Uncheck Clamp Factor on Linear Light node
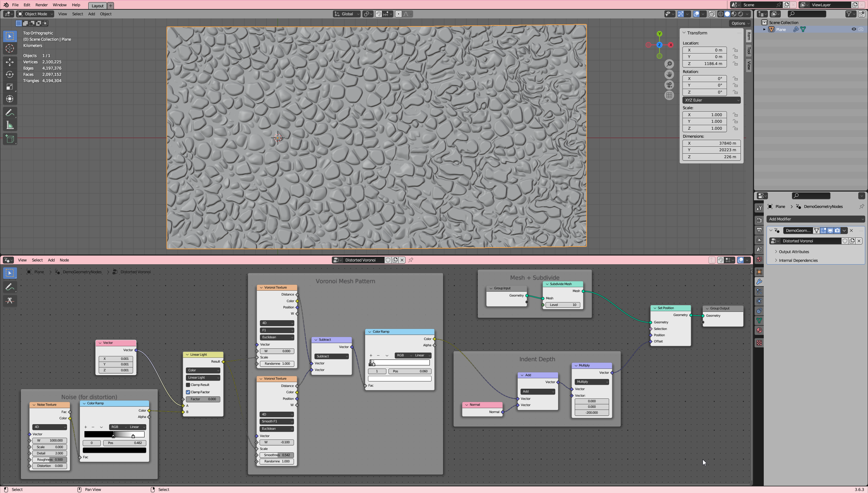The width and height of the screenshot is (868, 493). tap(188, 392)
